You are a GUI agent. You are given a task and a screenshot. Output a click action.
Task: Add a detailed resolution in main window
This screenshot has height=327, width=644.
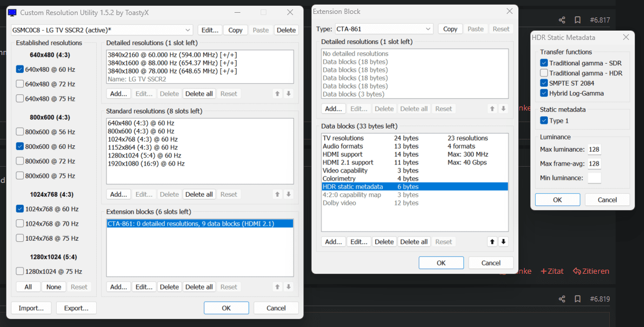click(118, 94)
